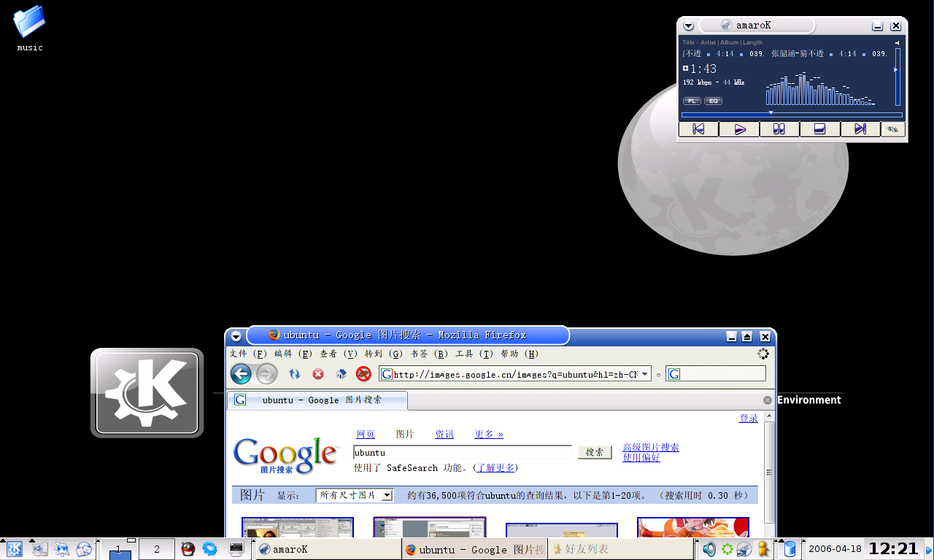Click amaroK song position seek bar

792,114
